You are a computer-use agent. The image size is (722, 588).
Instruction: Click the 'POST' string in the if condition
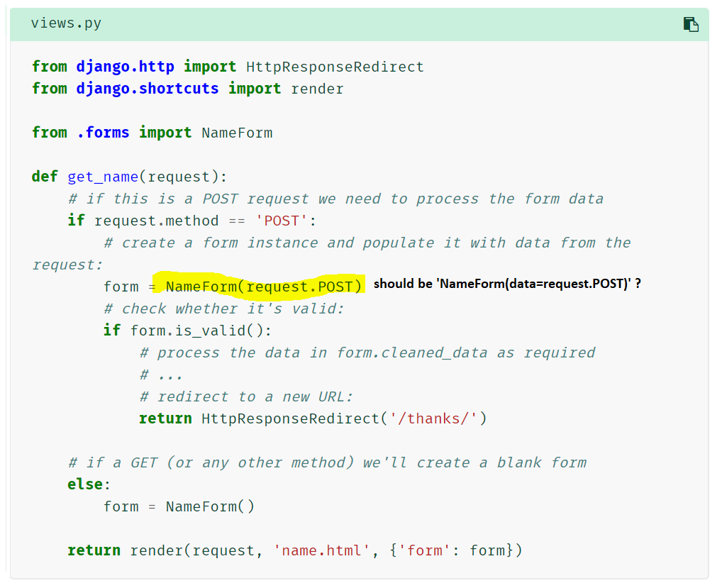tap(282, 220)
